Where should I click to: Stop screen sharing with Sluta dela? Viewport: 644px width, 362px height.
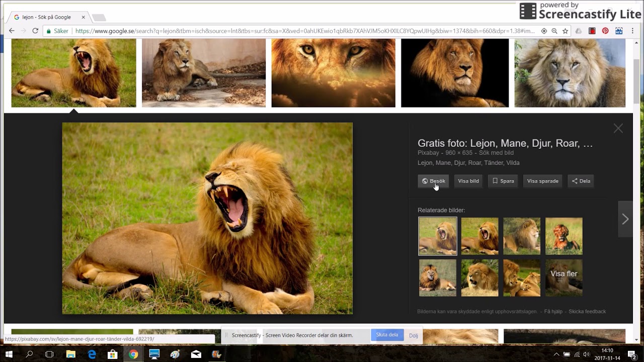387,335
